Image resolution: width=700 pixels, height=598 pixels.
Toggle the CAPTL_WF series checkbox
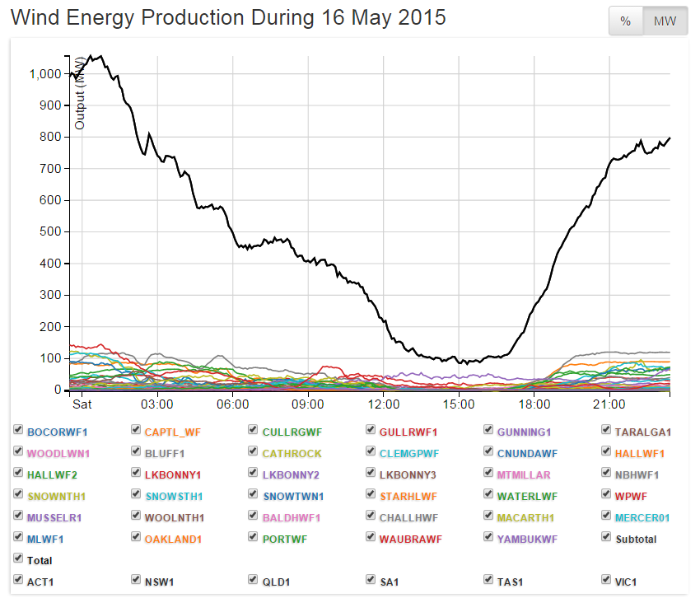(136, 431)
